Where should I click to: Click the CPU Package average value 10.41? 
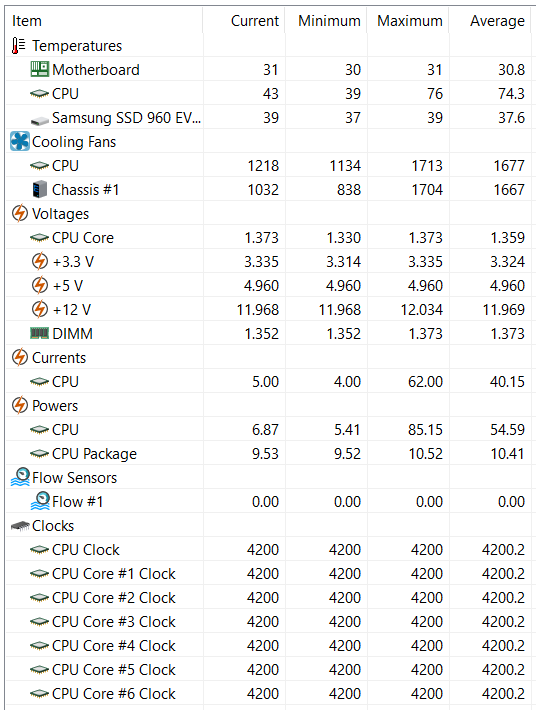pos(507,454)
